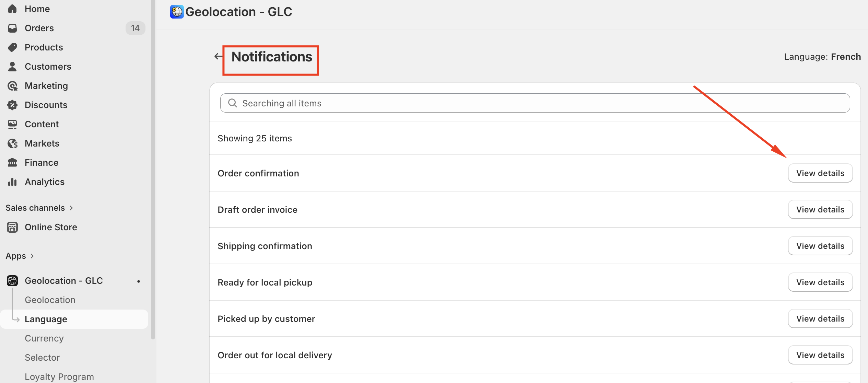Focus the Searching all items field
Image resolution: width=868 pixels, height=383 pixels.
tap(535, 103)
